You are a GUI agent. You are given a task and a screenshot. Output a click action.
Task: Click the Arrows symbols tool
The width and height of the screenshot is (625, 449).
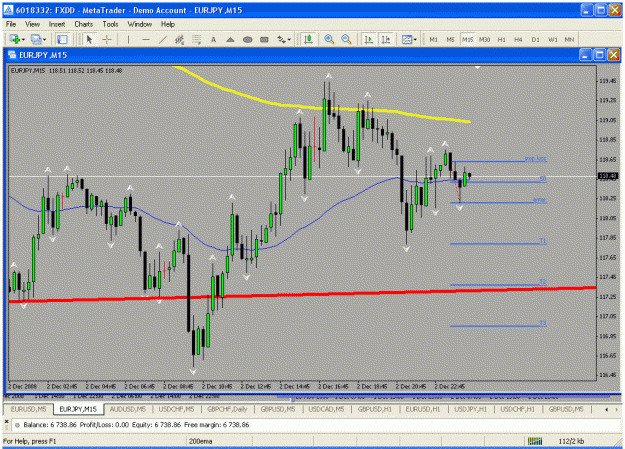point(281,39)
